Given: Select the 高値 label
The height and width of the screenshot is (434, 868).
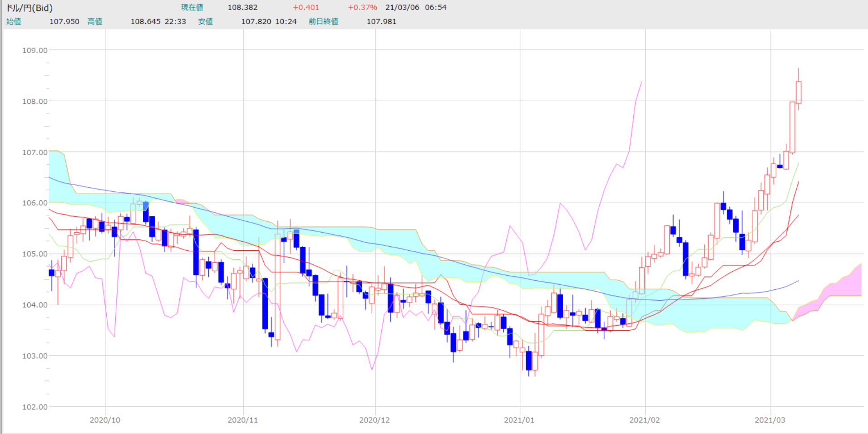Looking at the screenshot, I should 95,21.
